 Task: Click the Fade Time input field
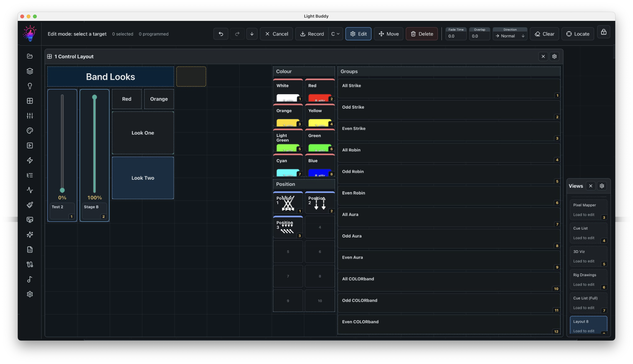point(456,36)
